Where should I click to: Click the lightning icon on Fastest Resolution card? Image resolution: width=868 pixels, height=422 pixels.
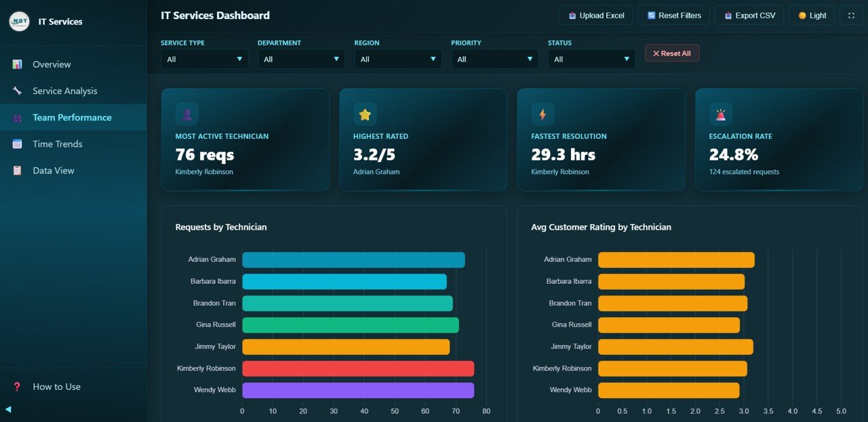(x=542, y=114)
